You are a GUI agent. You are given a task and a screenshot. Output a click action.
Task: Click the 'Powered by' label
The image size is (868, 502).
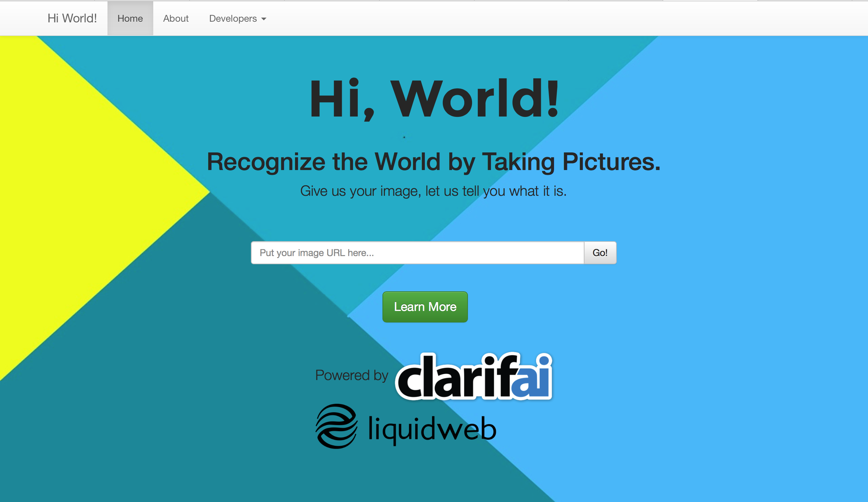352,375
